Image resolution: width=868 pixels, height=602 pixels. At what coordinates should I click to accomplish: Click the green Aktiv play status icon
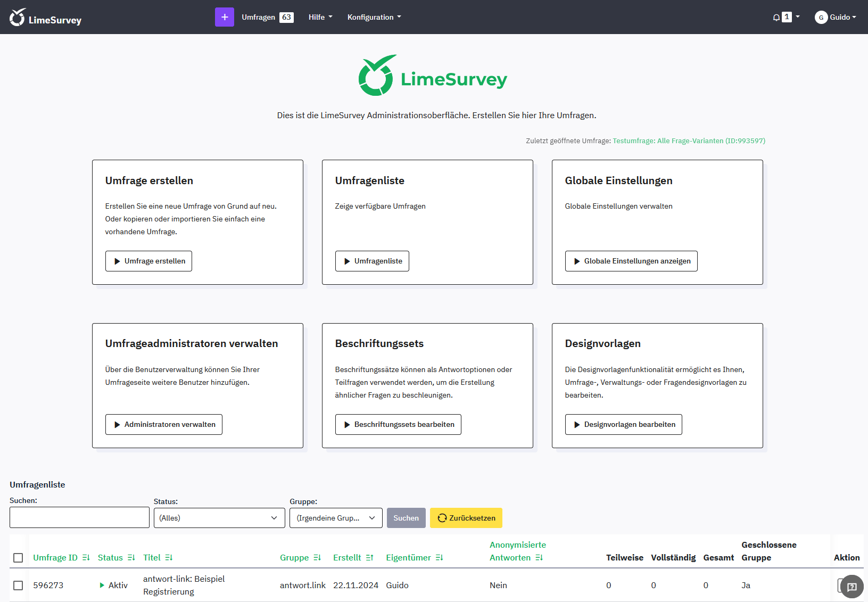pos(102,585)
